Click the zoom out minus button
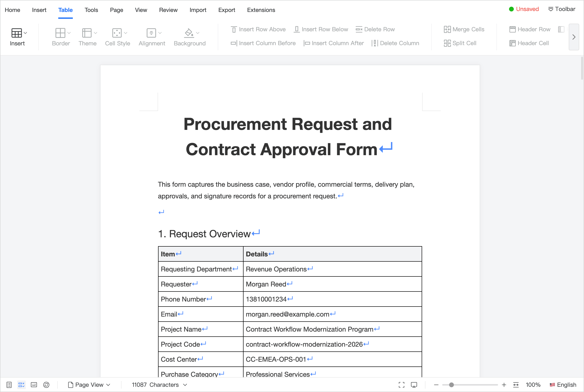The image size is (584, 392). 436,385
